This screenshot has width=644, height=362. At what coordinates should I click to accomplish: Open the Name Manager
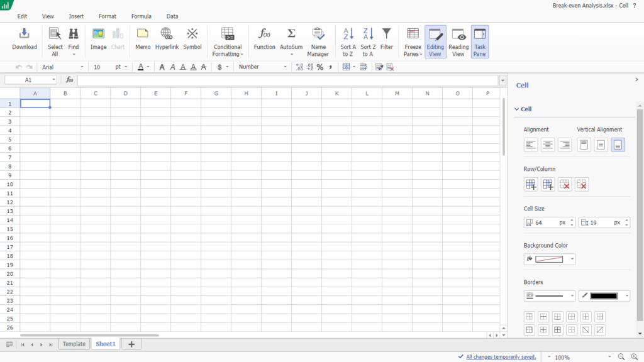pyautogui.click(x=318, y=41)
